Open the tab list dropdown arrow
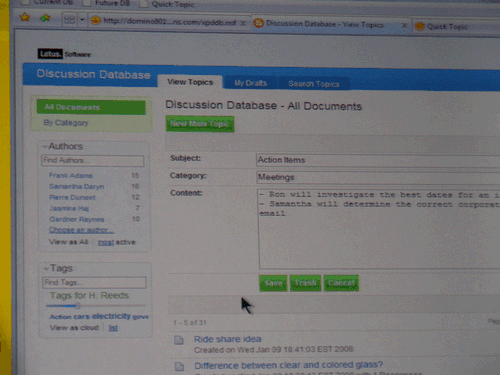 tap(82, 20)
